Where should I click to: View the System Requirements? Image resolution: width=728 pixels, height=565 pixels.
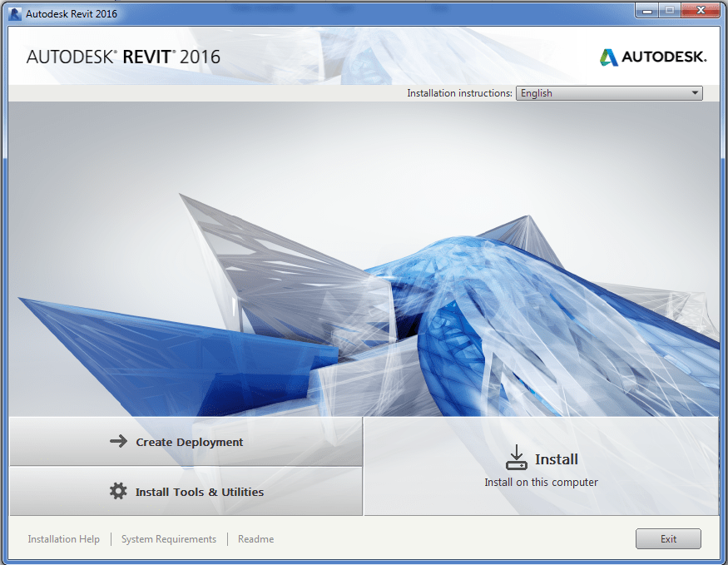[x=168, y=538]
